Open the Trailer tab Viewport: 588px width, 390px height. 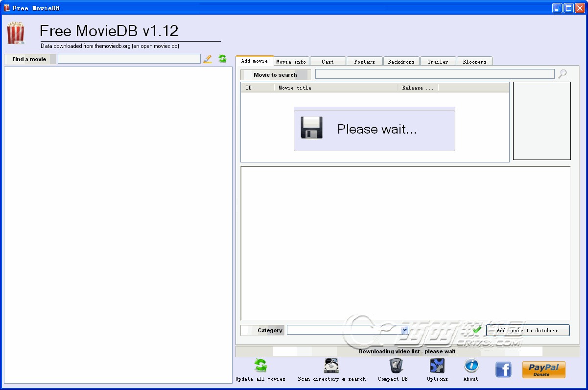(x=438, y=62)
